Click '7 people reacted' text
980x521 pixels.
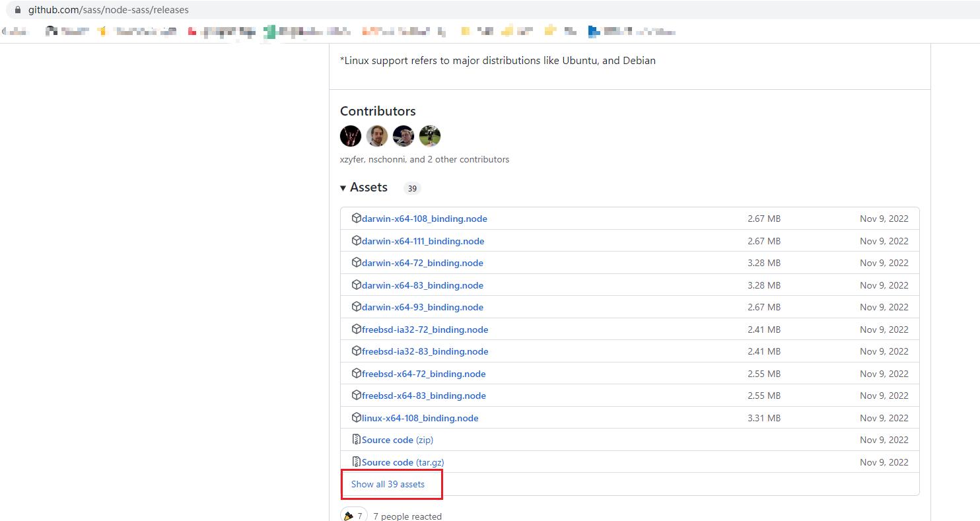[x=407, y=516]
